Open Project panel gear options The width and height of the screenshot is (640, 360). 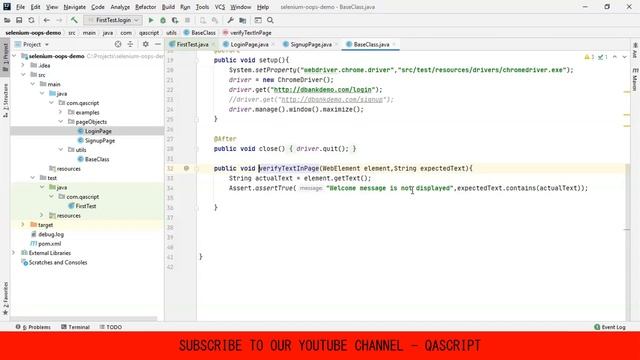point(145,44)
